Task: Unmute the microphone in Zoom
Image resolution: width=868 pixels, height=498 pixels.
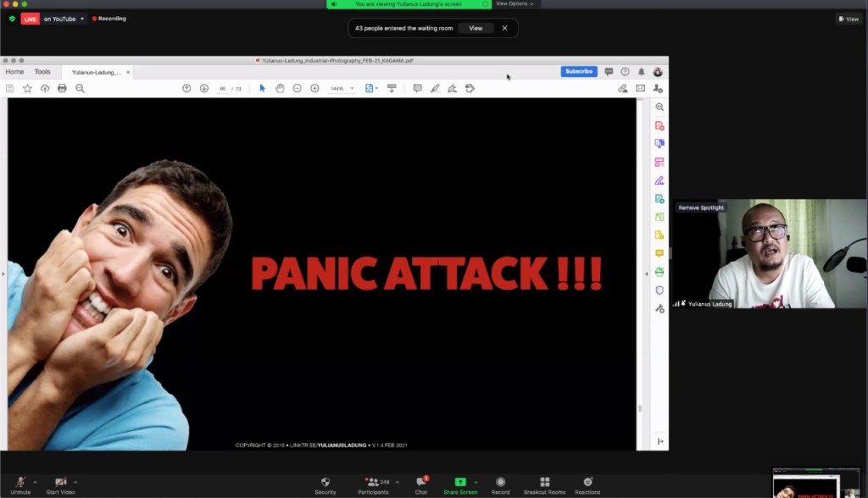Action: [20, 484]
